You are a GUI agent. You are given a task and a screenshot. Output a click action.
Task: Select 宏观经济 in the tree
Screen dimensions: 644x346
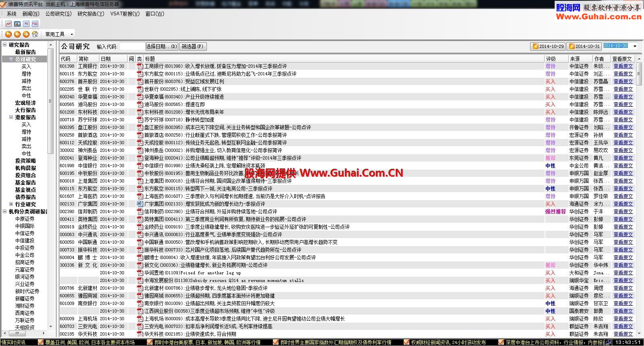click(25, 103)
